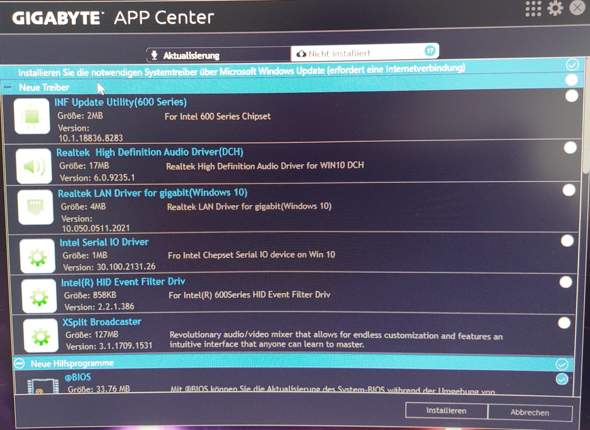Click 'For Intel 600 Series Chipset' description
Screen dimensions: 590x430
coord(217,116)
